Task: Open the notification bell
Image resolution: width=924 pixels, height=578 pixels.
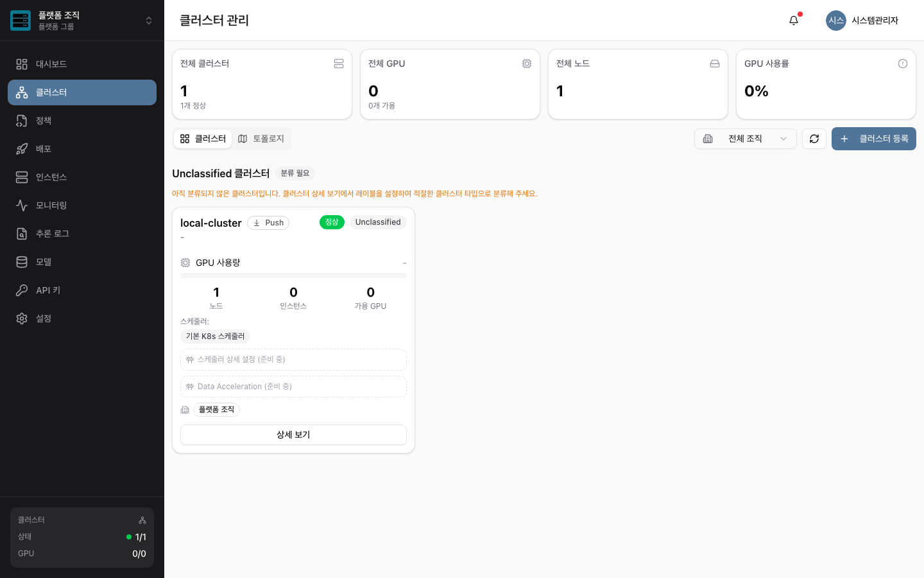Action: [x=794, y=21]
